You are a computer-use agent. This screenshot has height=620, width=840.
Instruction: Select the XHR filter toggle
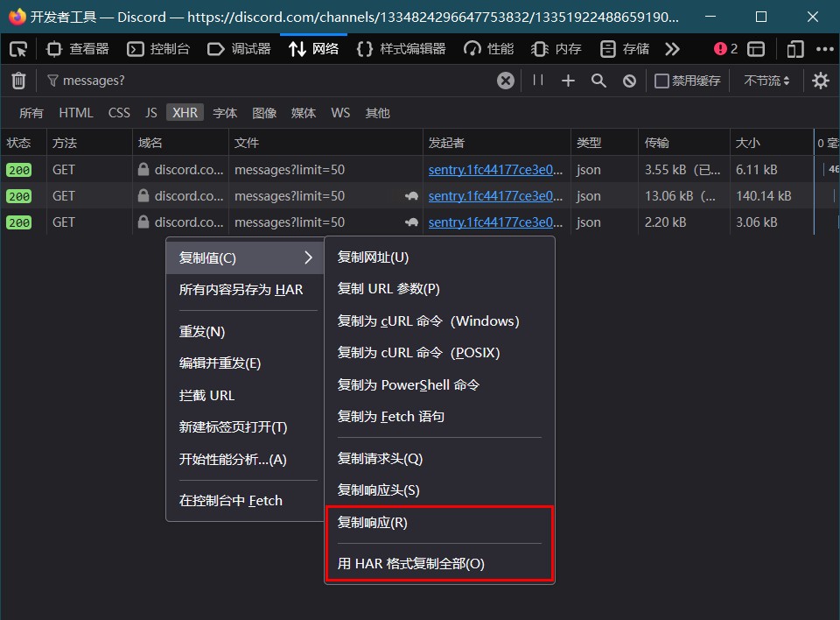(x=185, y=113)
